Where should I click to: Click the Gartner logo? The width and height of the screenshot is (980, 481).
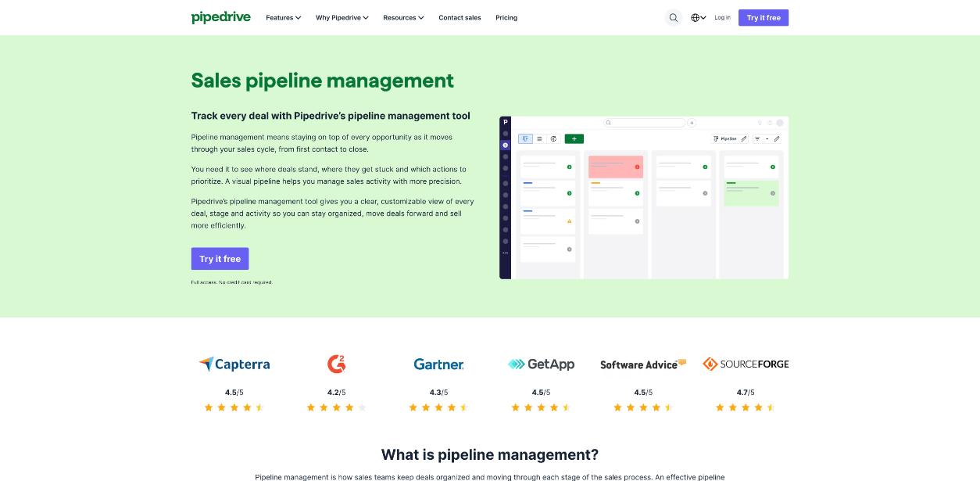[x=438, y=364]
